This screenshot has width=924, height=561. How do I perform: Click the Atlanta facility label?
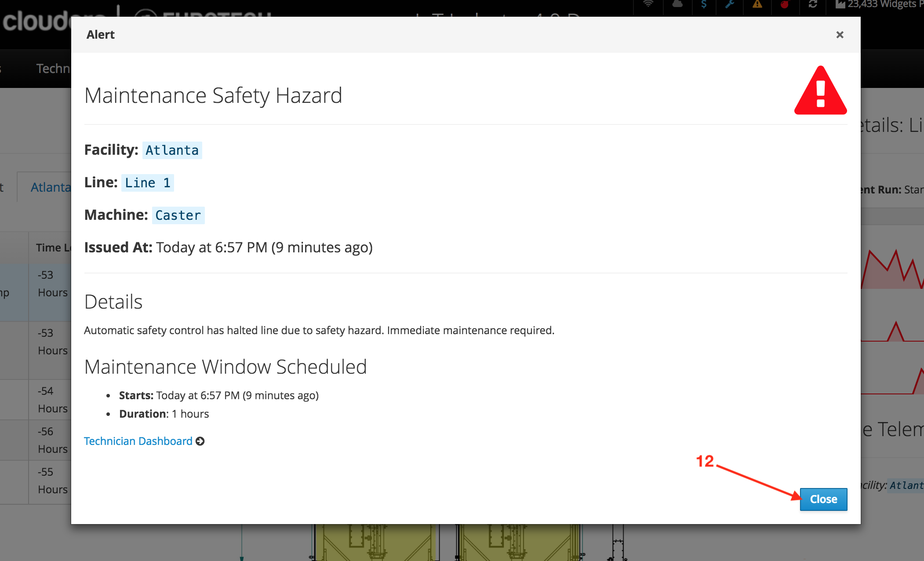click(171, 149)
